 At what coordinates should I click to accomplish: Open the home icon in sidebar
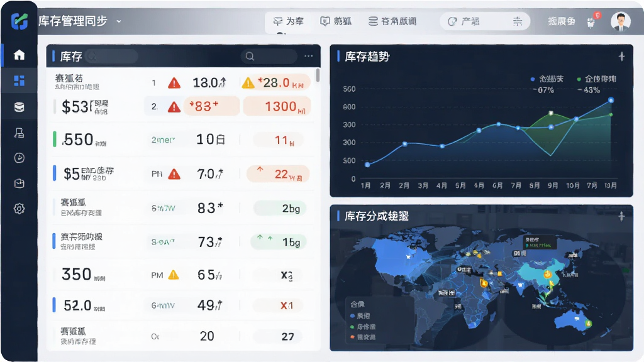click(19, 55)
